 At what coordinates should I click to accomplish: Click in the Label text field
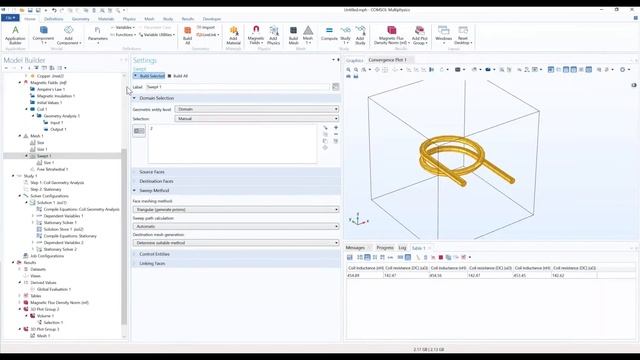tap(238, 87)
